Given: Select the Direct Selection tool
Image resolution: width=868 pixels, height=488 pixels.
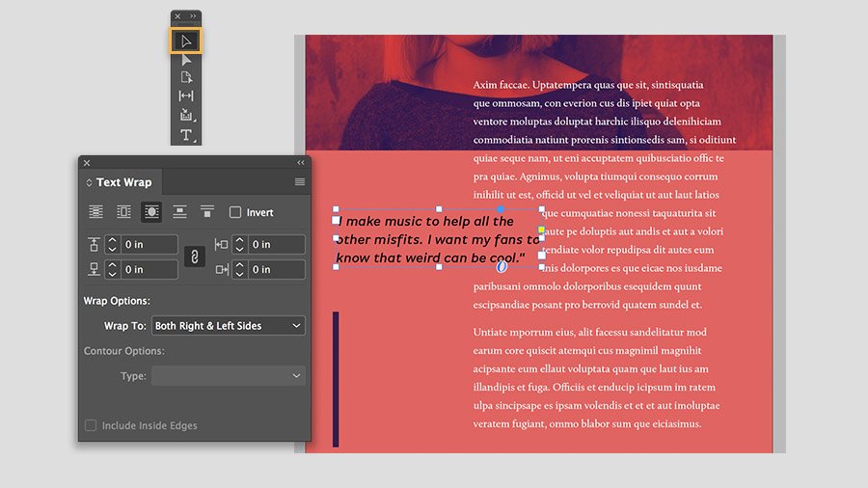Looking at the screenshot, I should coord(186,60).
